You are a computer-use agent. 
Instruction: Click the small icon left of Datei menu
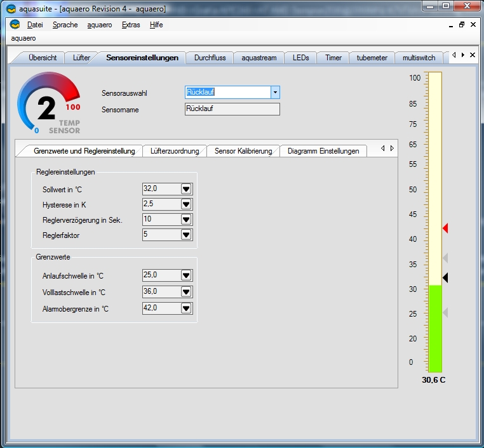point(15,25)
